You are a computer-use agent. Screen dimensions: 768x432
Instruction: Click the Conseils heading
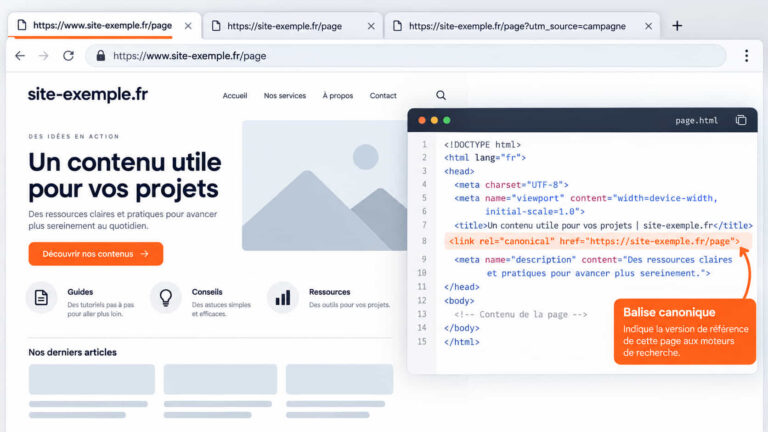tap(207, 292)
